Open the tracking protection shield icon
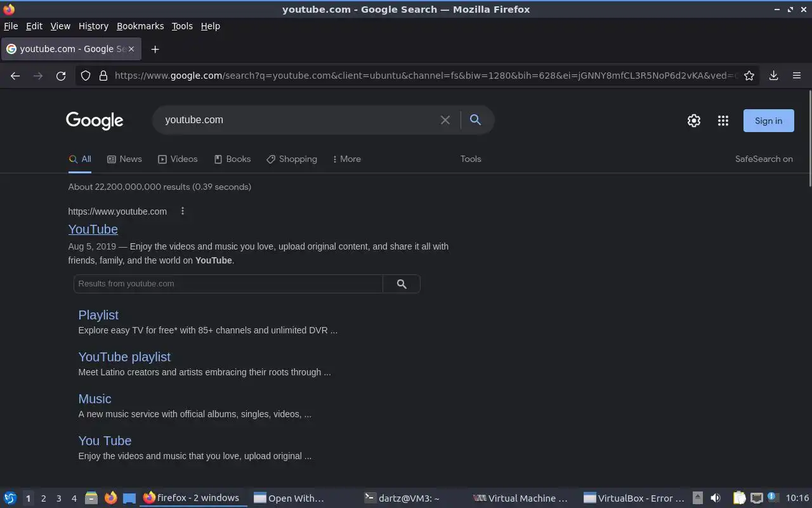The height and width of the screenshot is (508, 812). 86,76
